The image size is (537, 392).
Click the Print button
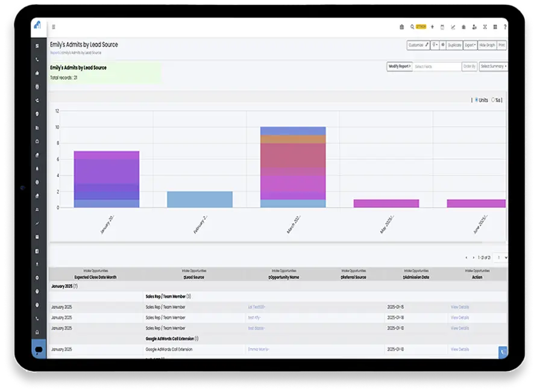(501, 45)
